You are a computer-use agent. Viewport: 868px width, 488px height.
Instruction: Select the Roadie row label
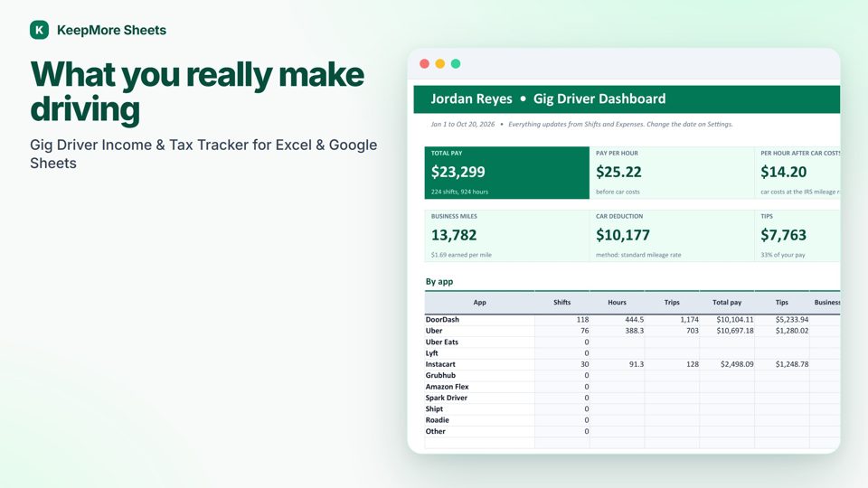click(x=437, y=420)
